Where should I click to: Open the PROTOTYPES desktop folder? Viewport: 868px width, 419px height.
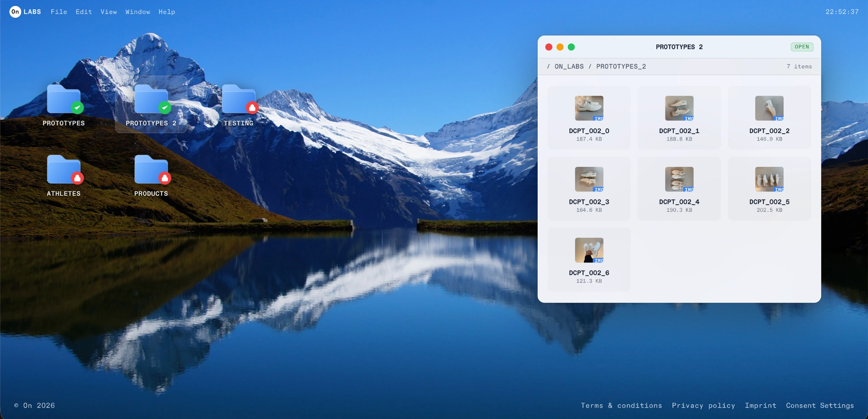point(64,105)
